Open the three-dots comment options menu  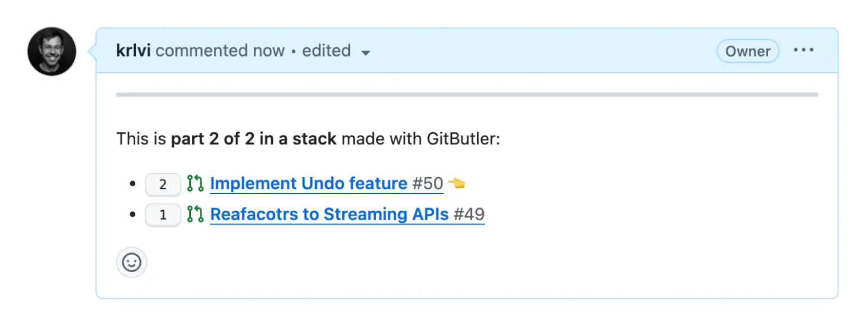[803, 50]
